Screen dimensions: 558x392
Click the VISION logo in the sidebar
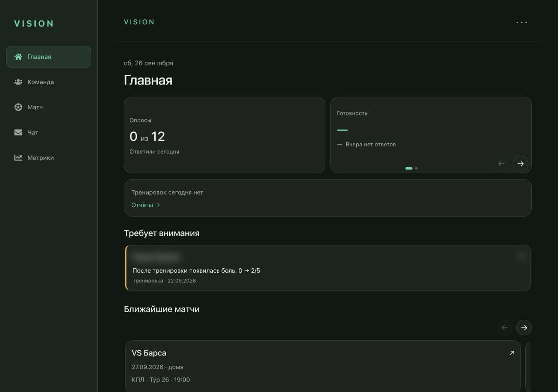coord(34,24)
